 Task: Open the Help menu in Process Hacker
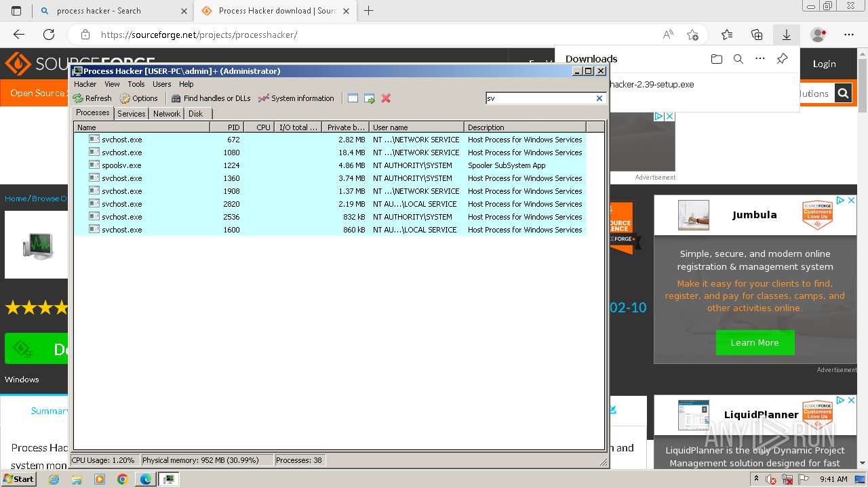(186, 84)
